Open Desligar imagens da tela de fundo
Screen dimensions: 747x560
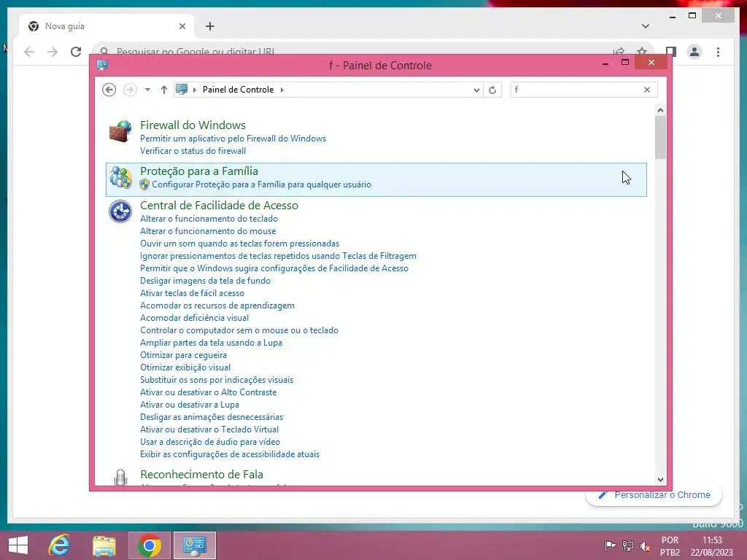click(x=205, y=281)
